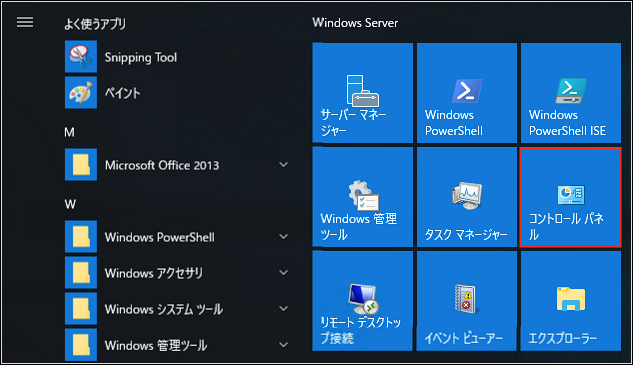Open the イベント ビューアー tile
633x365 pixels.
click(x=467, y=301)
